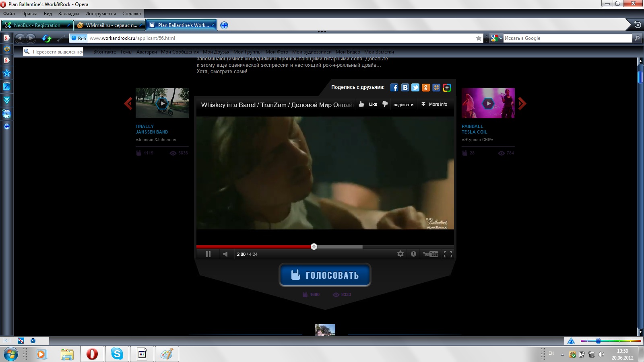Bookmark page with star icon
The height and width of the screenshot is (362, 644).
click(x=479, y=38)
